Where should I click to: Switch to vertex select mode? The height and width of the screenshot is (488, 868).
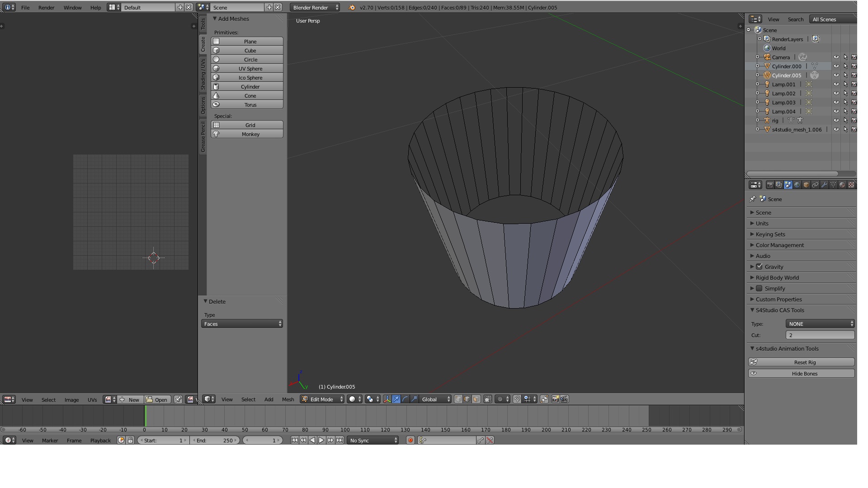458,399
